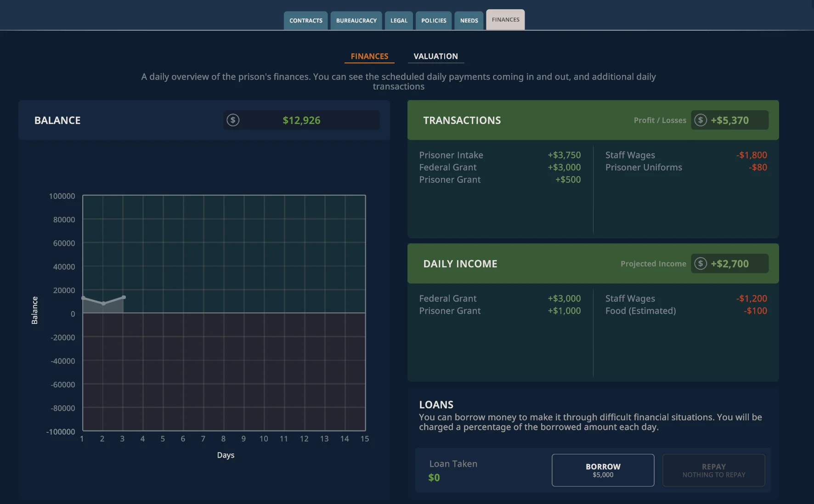The width and height of the screenshot is (814, 504).
Task: Select the Needs tab
Action: pos(469,21)
